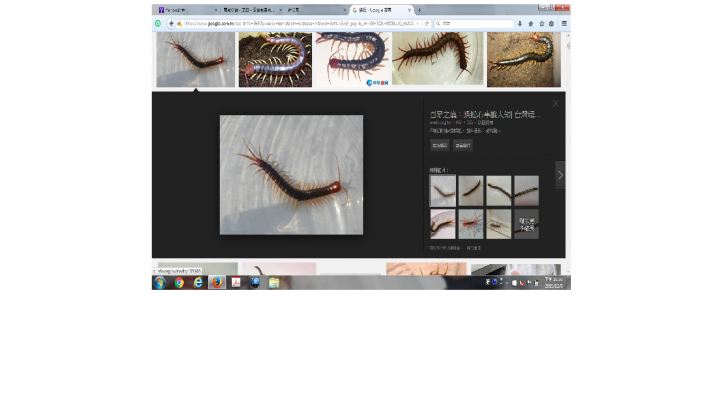720x404 pixels.
Task: Open the fourth related image thumbnail
Action: [526, 191]
